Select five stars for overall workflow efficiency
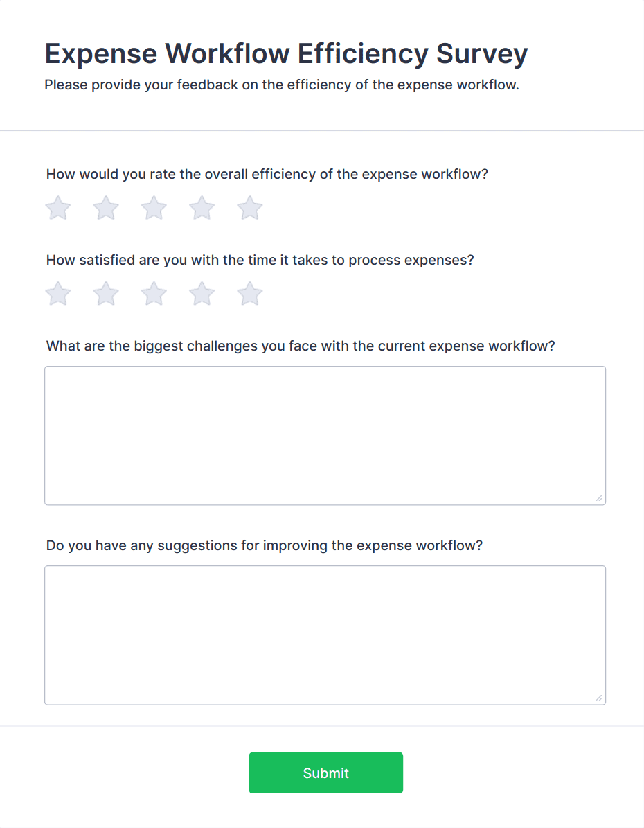Viewport: 644px width, 828px height. click(x=249, y=207)
